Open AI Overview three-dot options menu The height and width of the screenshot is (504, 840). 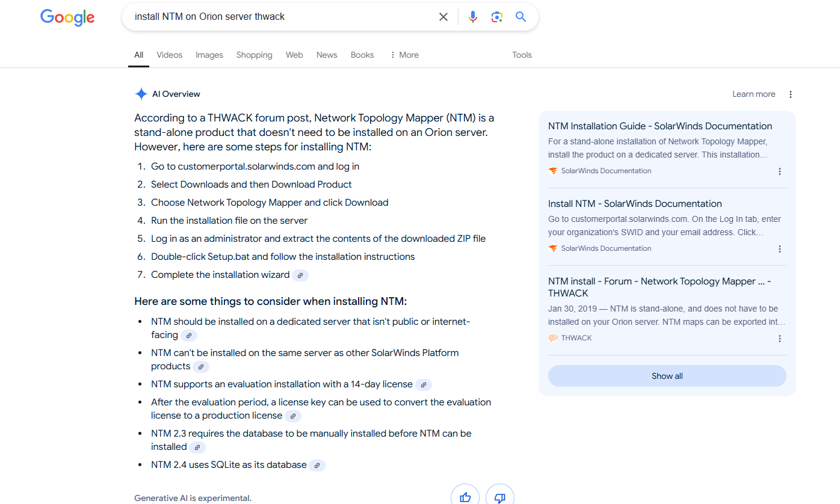point(791,94)
